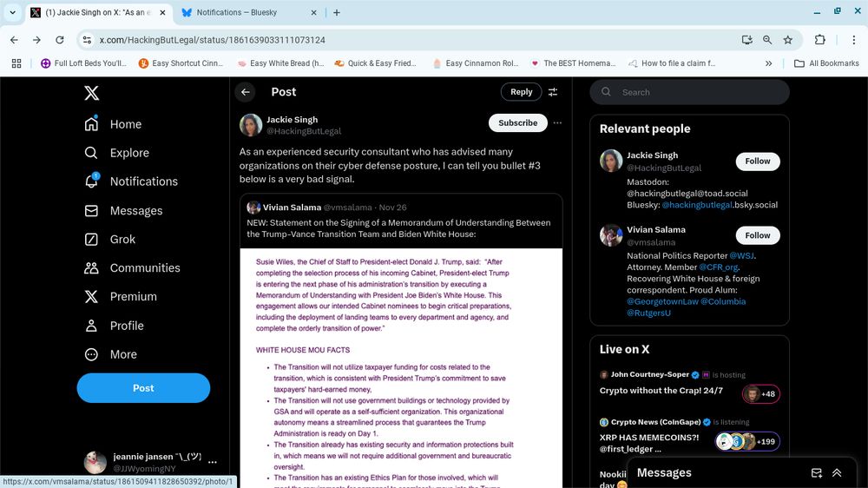Open Easy Shortcut Cinn bookmark
868x488 pixels.
tap(181, 63)
